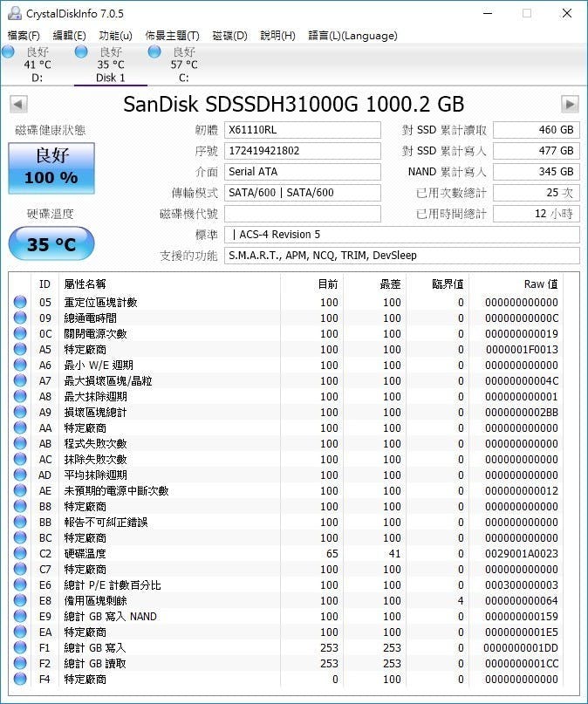588x704 pixels.
Task: Click status orb for attribute F2
Action: coord(20,664)
